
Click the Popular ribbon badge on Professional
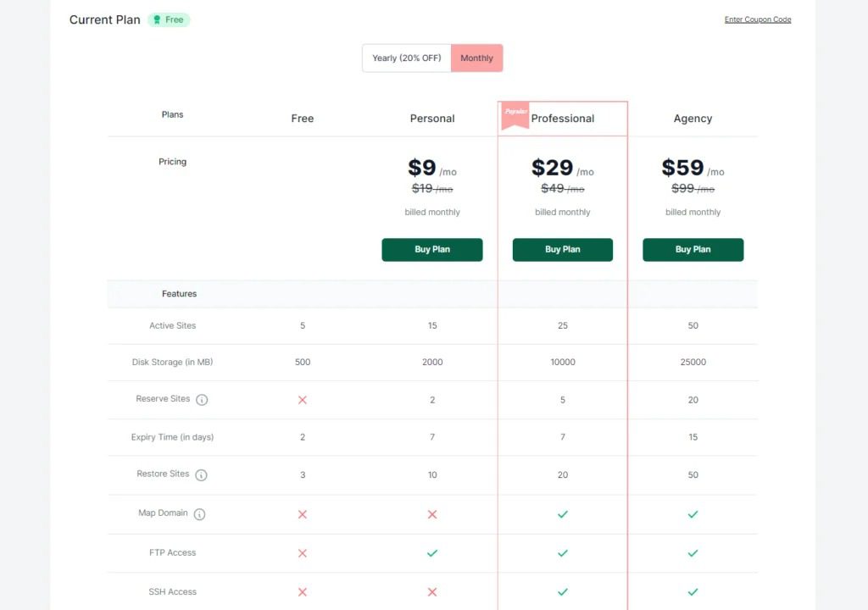[x=515, y=116]
